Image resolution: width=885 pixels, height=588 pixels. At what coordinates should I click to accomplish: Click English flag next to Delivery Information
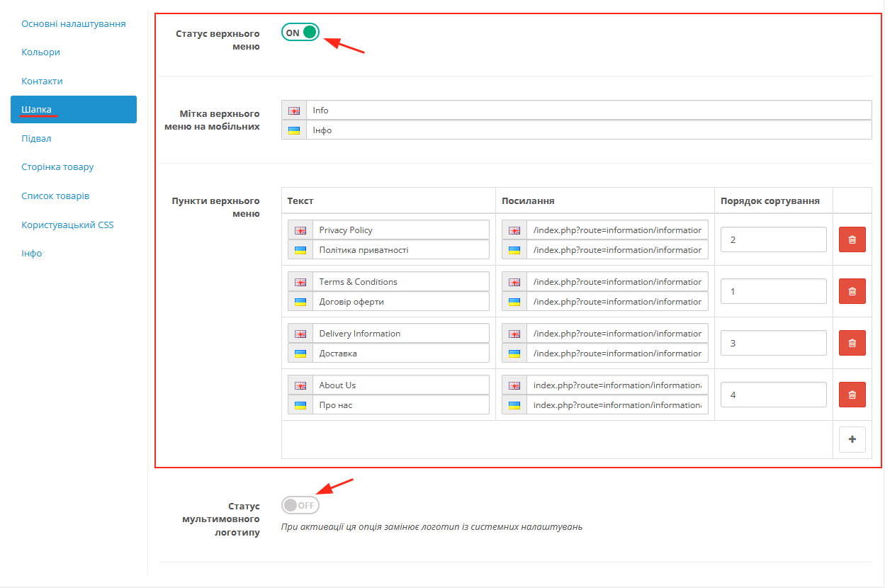(x=300, y=334)
